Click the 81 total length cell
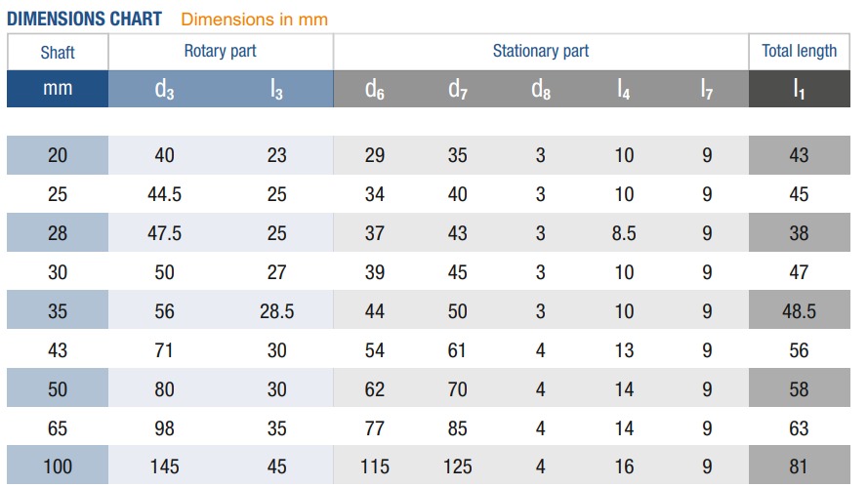Viewport: 868px width, 487px height. click(x=799, y=466)
